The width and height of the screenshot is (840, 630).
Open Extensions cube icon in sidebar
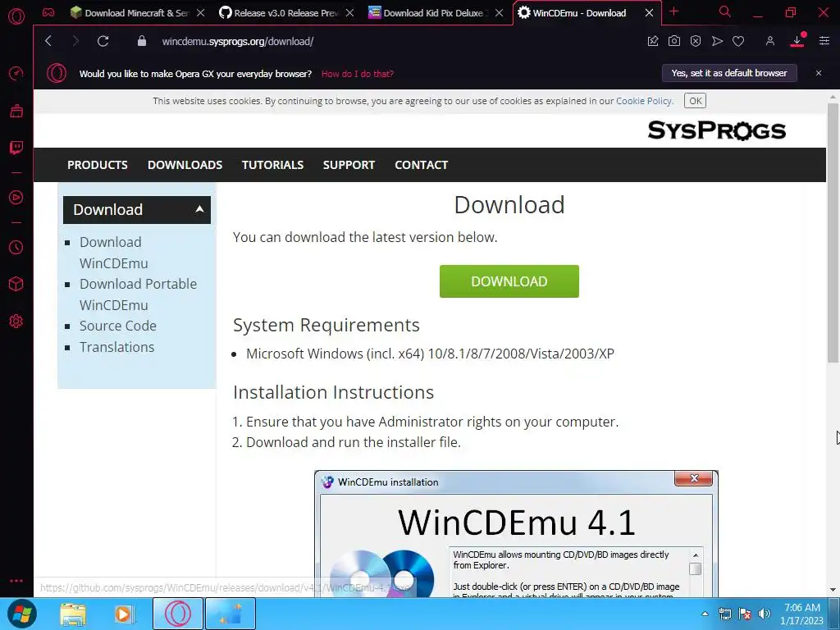click(x=16, y=284)
